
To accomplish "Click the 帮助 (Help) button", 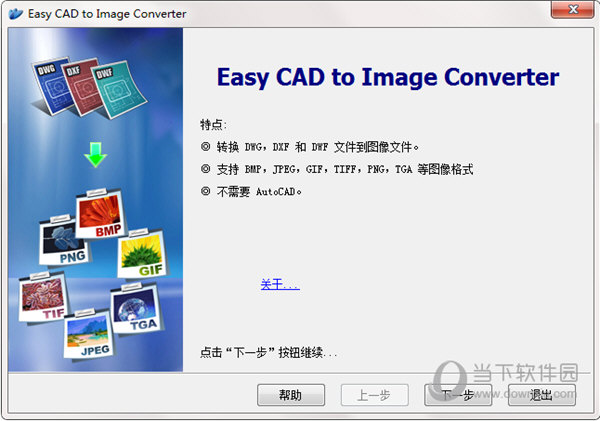I will [x=291, y=395].
